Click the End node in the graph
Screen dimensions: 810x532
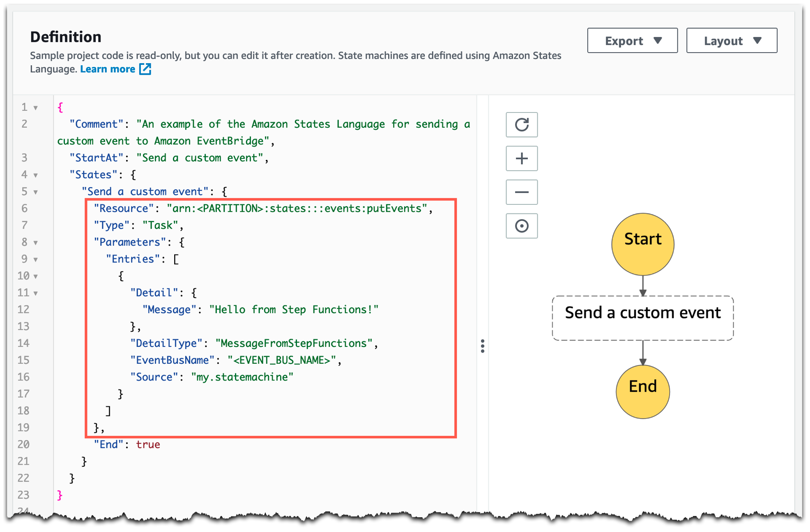pos(642,391)
